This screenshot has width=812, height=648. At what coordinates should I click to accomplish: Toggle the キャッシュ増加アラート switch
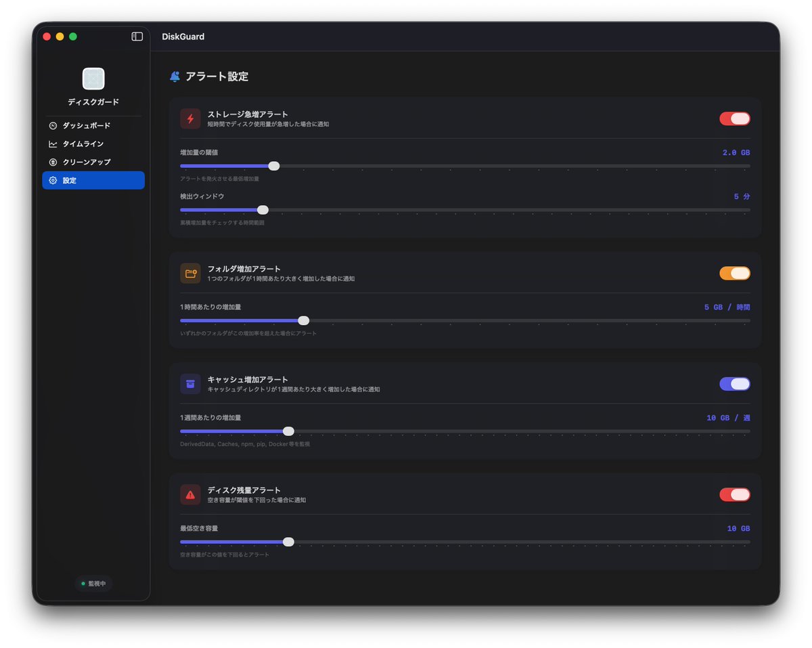(x=735, y=384)
